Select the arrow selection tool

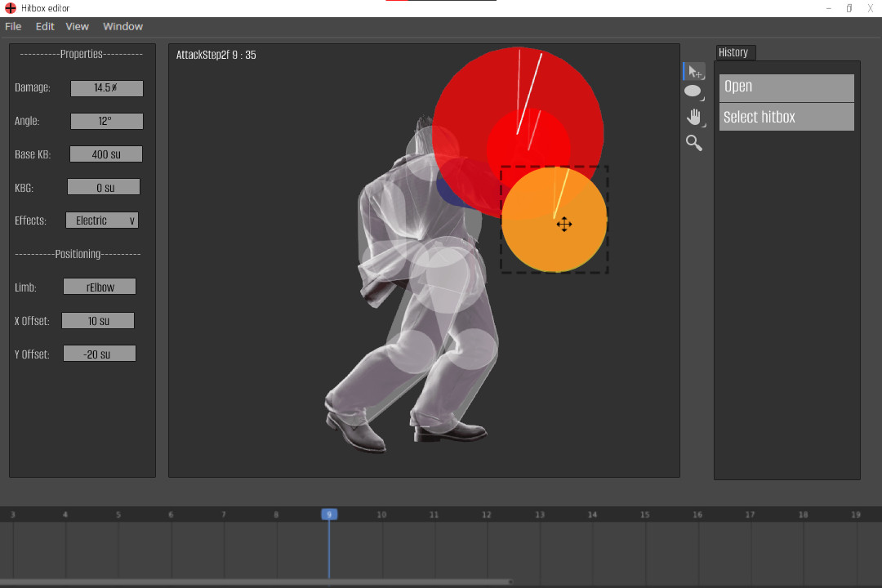(x=693, y=71)
